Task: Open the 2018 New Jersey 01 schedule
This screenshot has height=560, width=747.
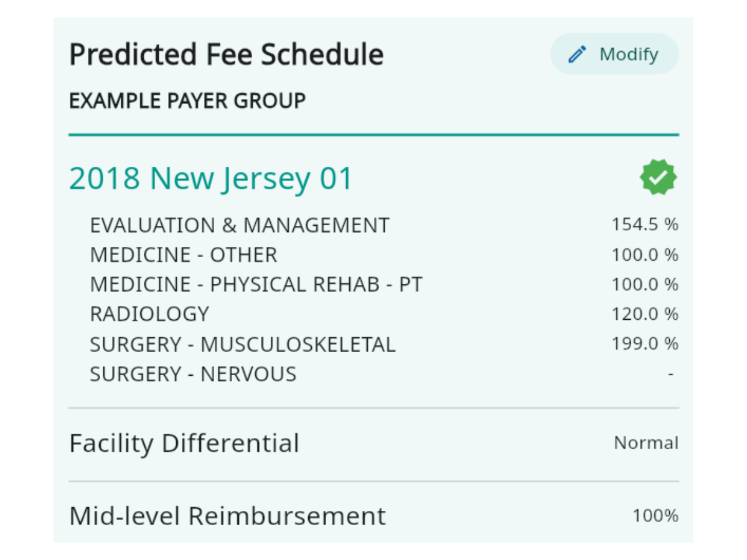Action: pyautogui.click(x=211, y=179)
